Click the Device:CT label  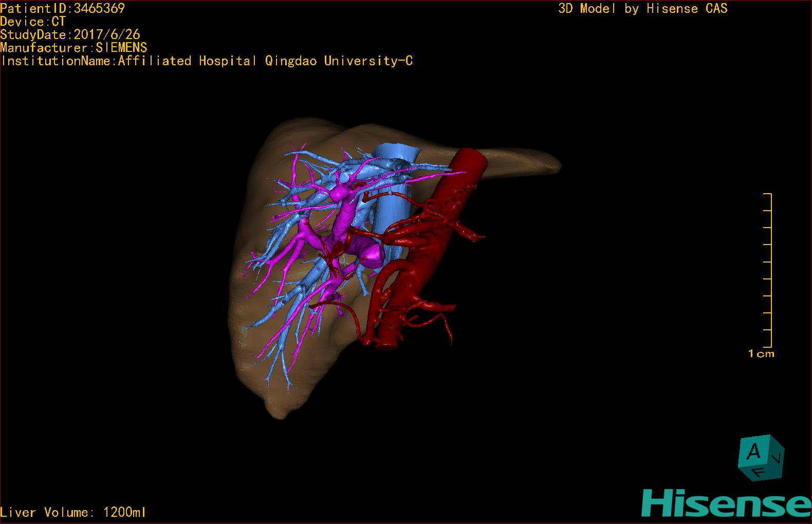point(33,22)
